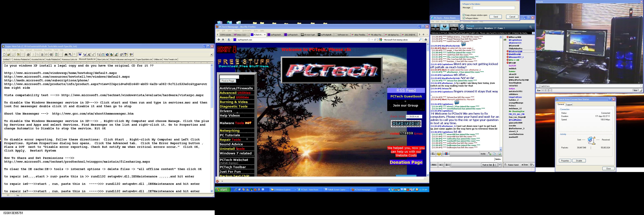
Task: Click red EXIT graphic on PCTech page
Action: (x=227, y=49)
